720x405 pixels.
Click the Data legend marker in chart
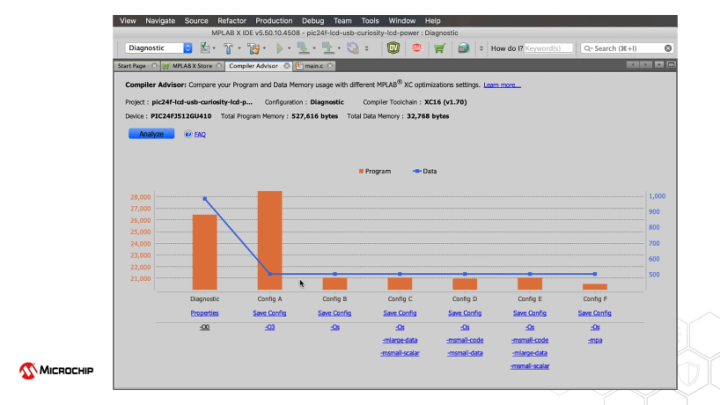[x=416, y=171]
